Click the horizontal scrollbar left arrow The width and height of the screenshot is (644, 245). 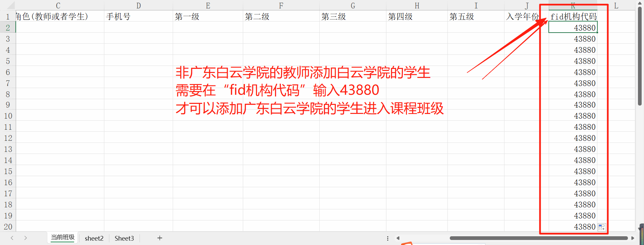[398, 238]
